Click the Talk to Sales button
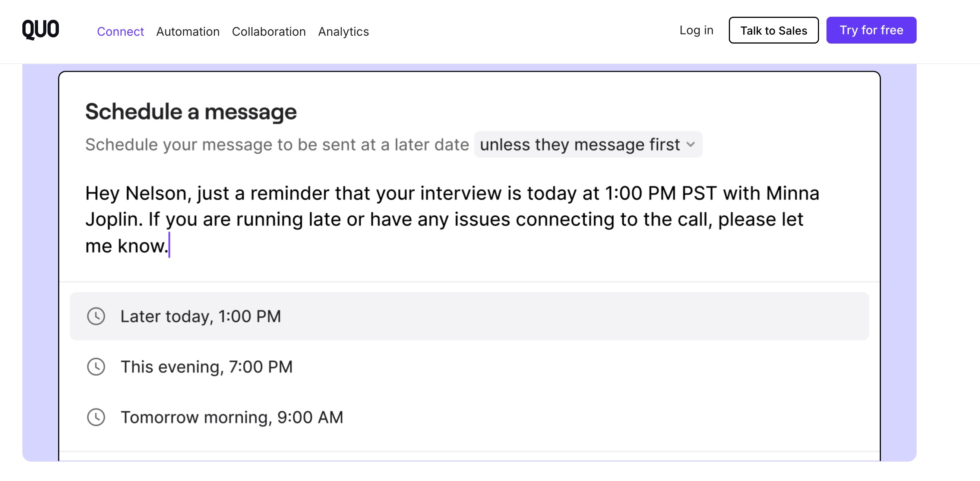 774,31
